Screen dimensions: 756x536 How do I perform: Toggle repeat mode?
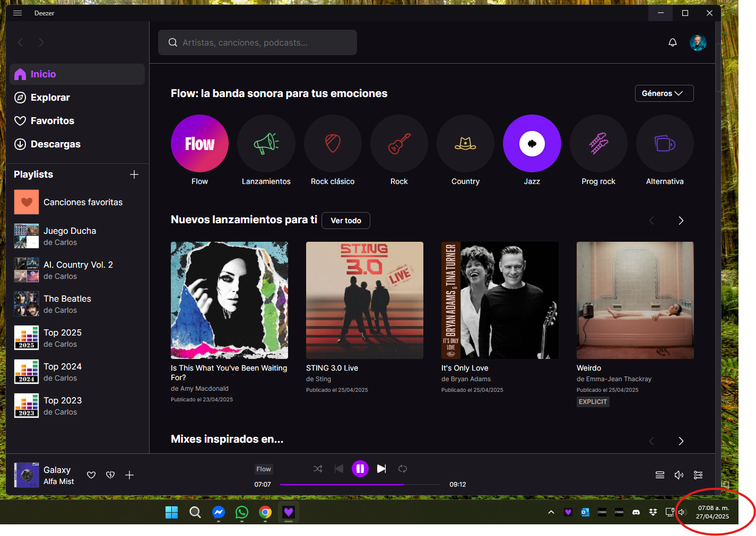pos(403,469)
